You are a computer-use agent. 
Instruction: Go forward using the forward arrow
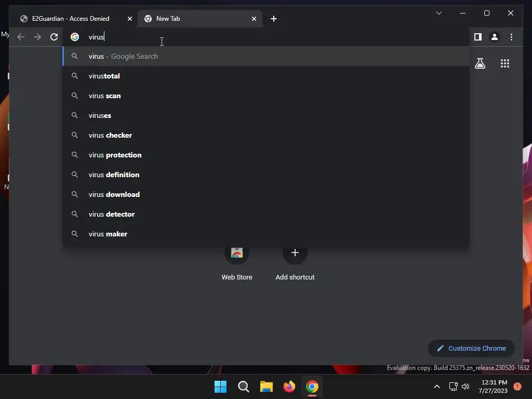tap(37, 37)
